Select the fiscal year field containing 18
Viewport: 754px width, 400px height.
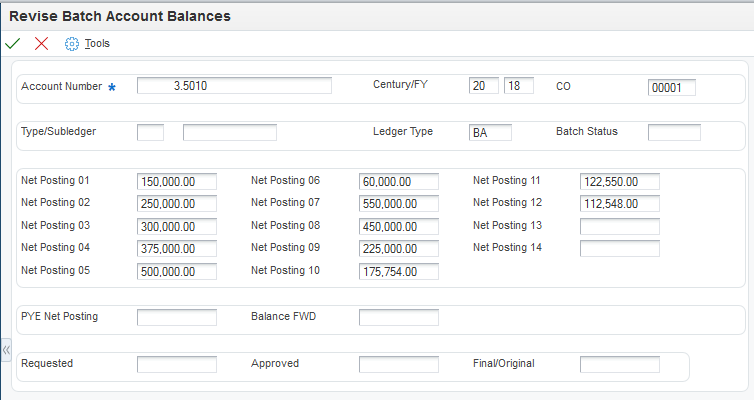[x=519, y=86]
